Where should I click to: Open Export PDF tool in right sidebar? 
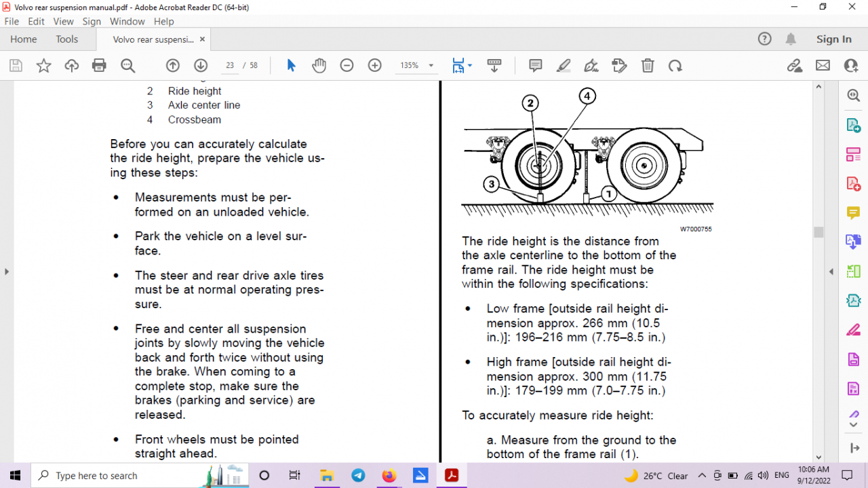tap(853, 126)
